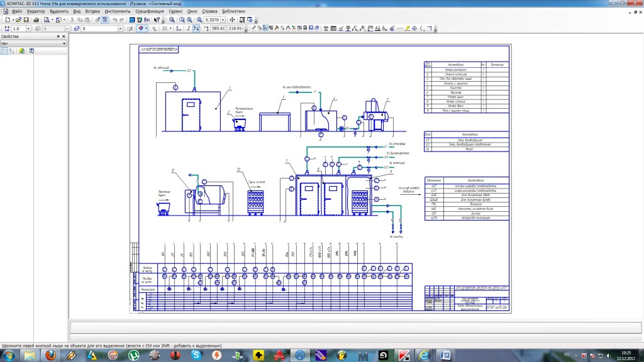Click the lightning bolt icon in toolbar
644x362 pixels.
pyautogui.click(x=408, y=28)
